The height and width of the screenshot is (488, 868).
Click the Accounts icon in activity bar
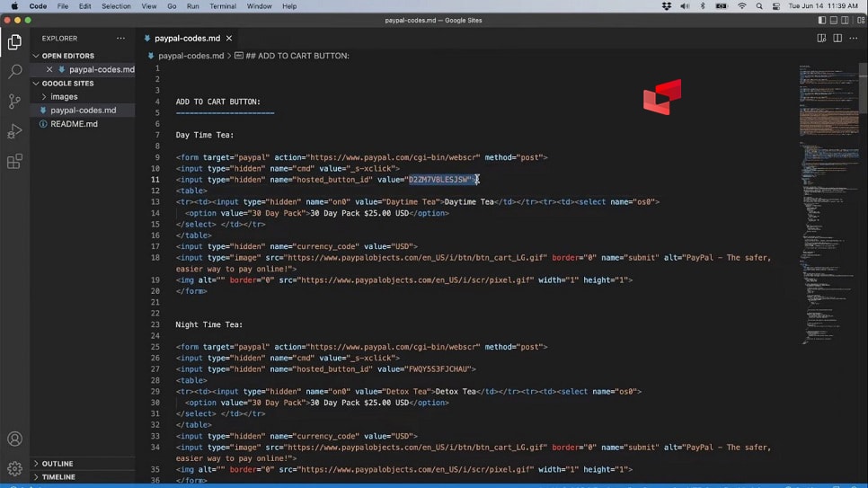pyautogui.click(x=14, y=439)
